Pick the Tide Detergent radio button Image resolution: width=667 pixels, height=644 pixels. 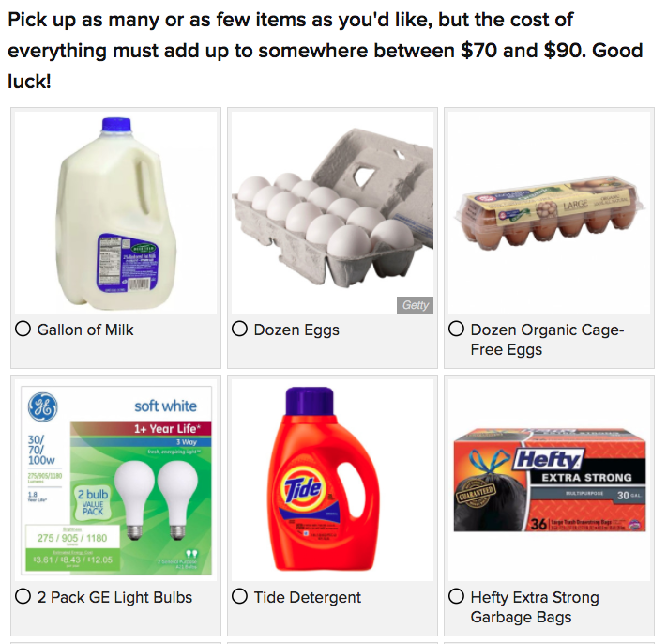[239, 597]
